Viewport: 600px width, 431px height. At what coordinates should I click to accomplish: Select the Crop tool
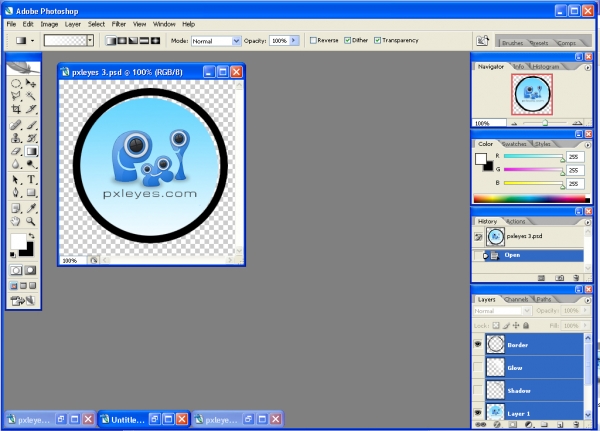point(16,109)
